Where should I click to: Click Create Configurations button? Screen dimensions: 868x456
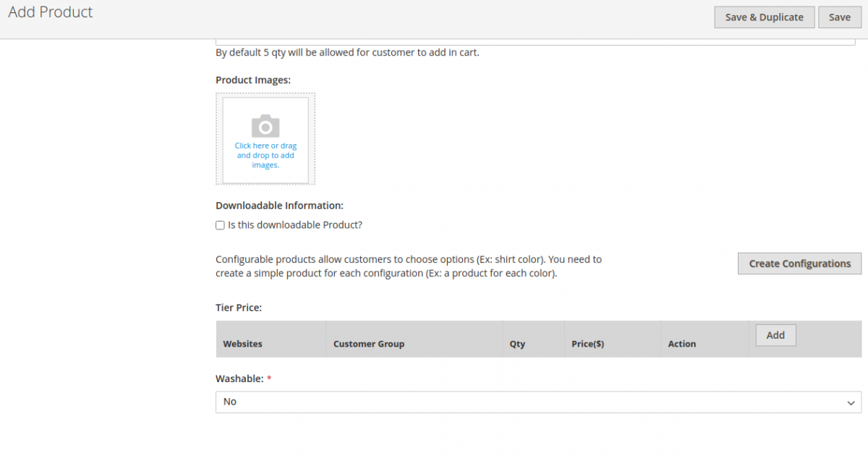click(x=799, y=263)
